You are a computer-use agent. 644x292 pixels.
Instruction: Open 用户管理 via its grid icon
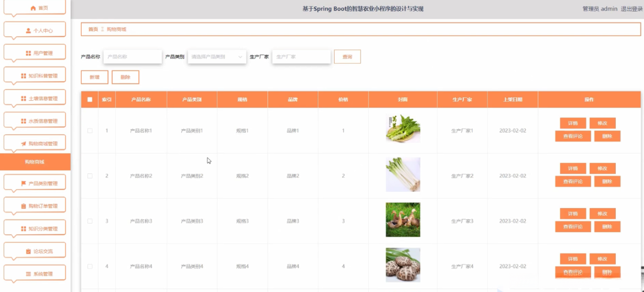click(x=27, y=52)
